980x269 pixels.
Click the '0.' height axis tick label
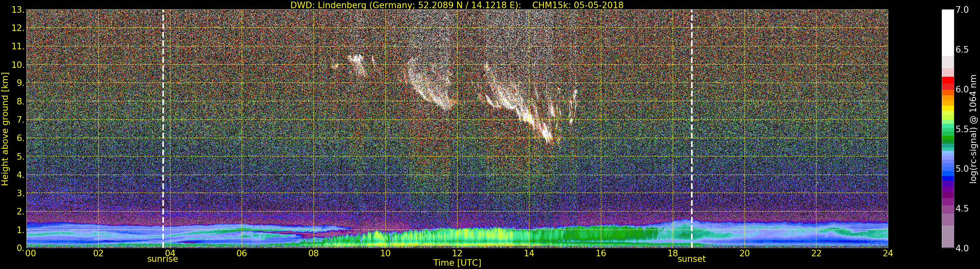click(x=21, y=248)
